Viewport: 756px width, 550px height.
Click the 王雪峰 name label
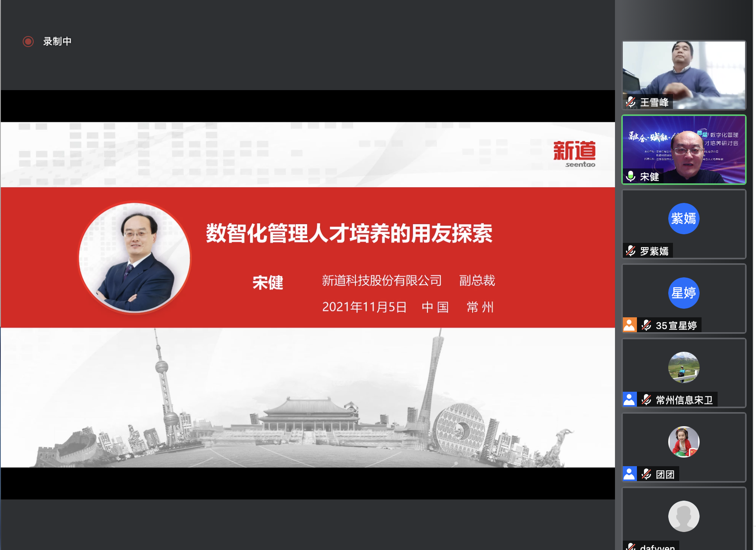pos(655,102)
